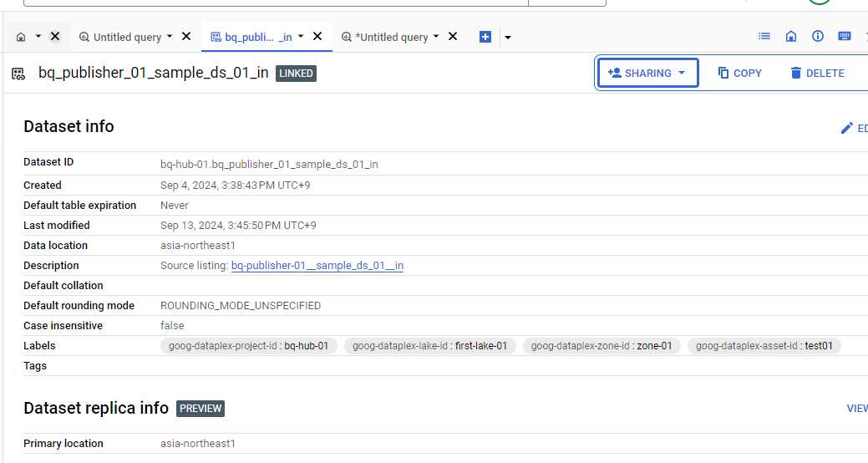Image resolution: width=868 pixels, height=463 pixels.
Task: Open the SHARING dropdown button
Action: point(647,73)
